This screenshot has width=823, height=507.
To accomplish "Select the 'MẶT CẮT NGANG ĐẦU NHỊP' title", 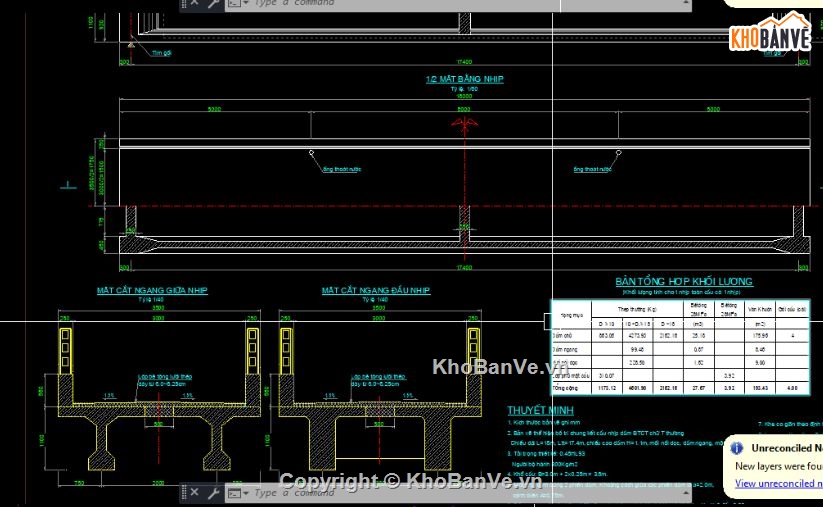I will click(x=376, y=290).
